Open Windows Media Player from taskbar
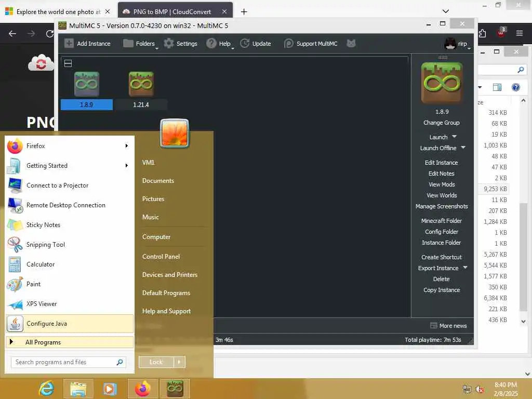This screenshot has width=532, height=399. [x=110, y=389]
